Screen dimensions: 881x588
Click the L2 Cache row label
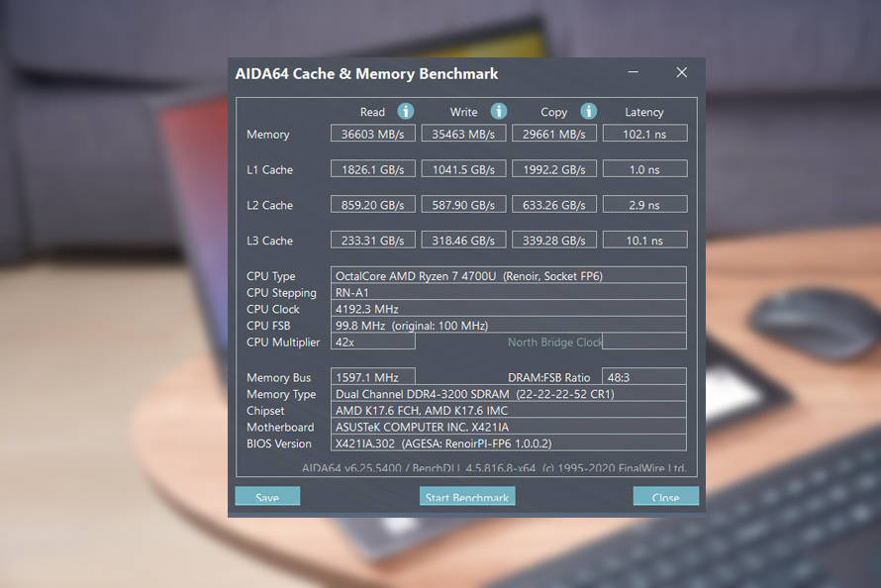[269, 205]
